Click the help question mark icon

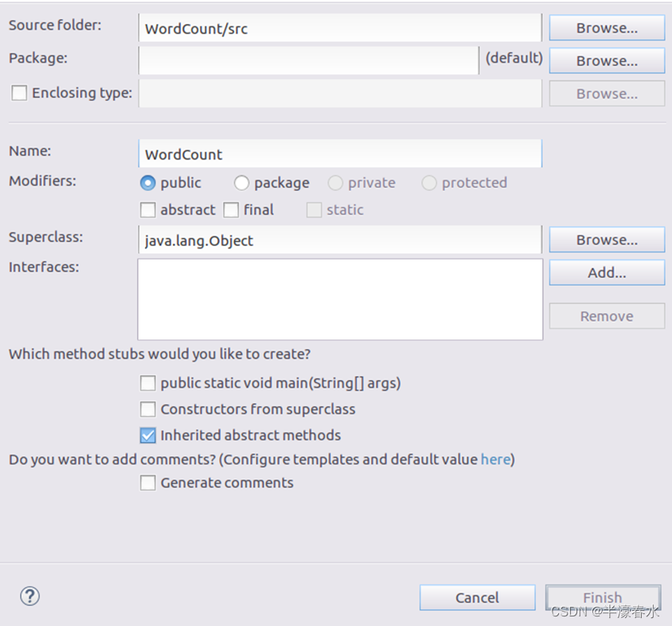pyautogui.click(x=29, y=596)
